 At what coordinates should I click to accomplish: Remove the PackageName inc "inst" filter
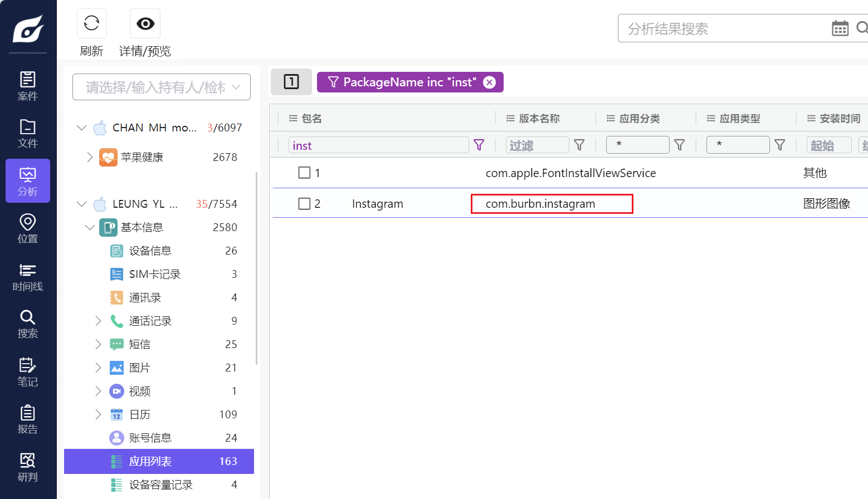(x=489, y=82)
